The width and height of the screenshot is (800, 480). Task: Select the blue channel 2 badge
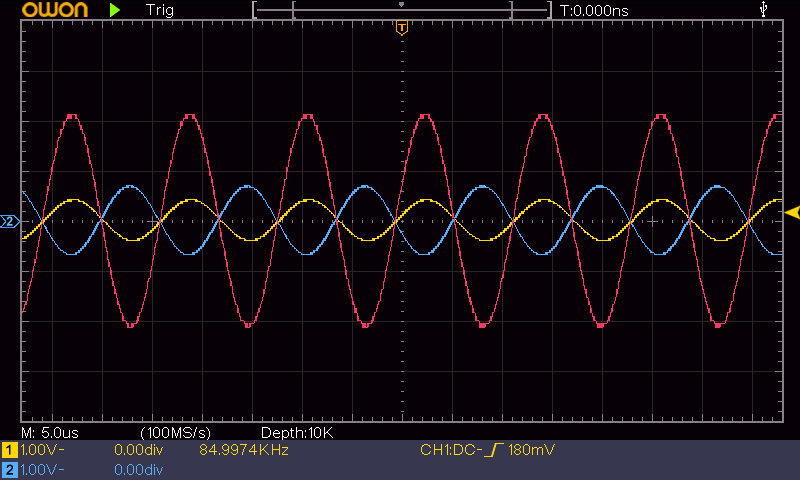click(x=10, y=469)
